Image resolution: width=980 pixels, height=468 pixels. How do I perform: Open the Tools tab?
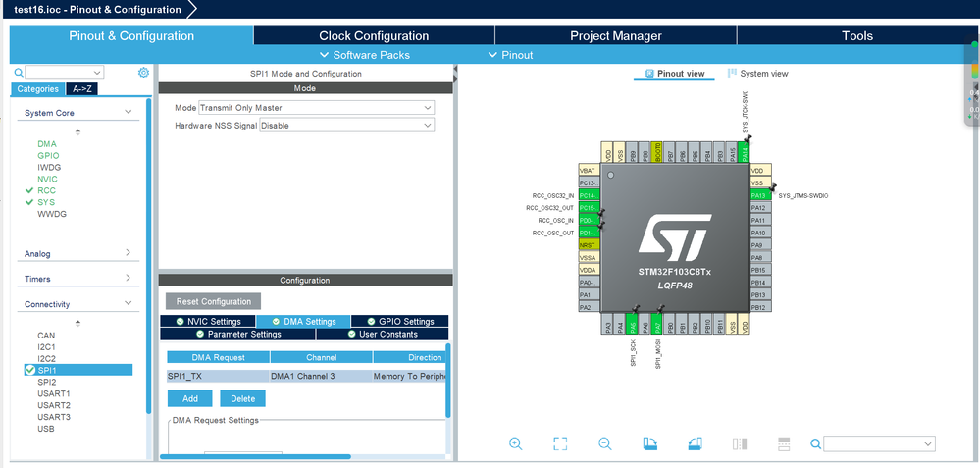pos(856,35)
